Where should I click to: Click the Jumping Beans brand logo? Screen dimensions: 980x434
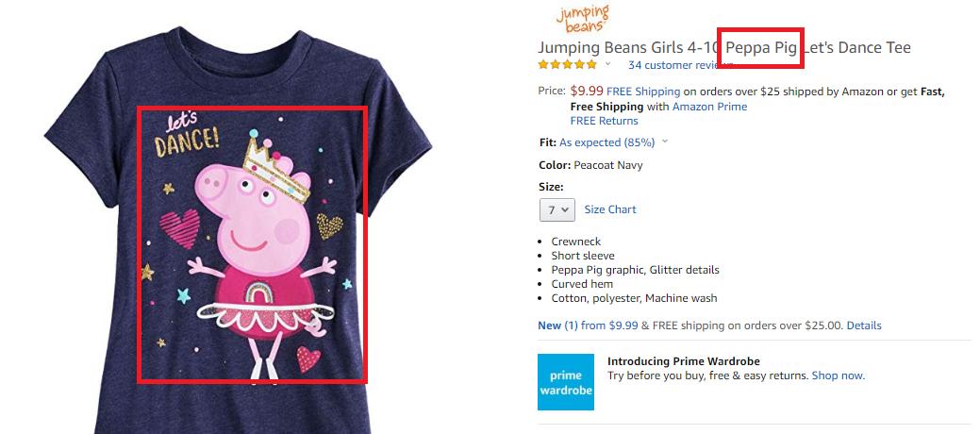click(582, 18)
